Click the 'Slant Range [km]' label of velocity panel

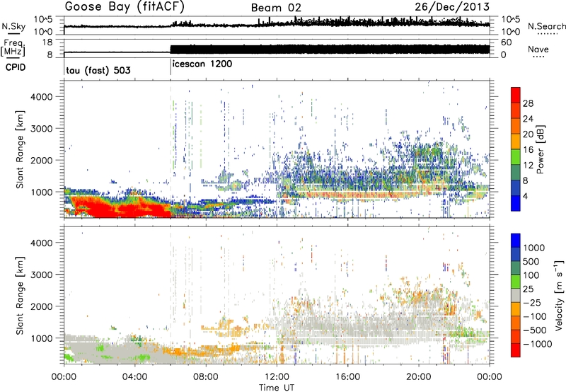coord(20,295)
